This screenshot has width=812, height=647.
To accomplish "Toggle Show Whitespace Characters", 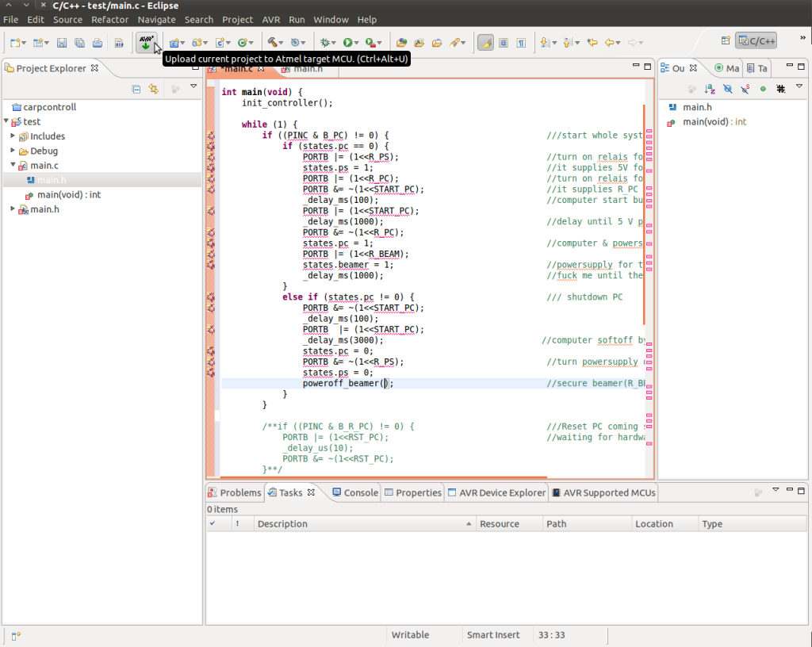I will [521, 42].
